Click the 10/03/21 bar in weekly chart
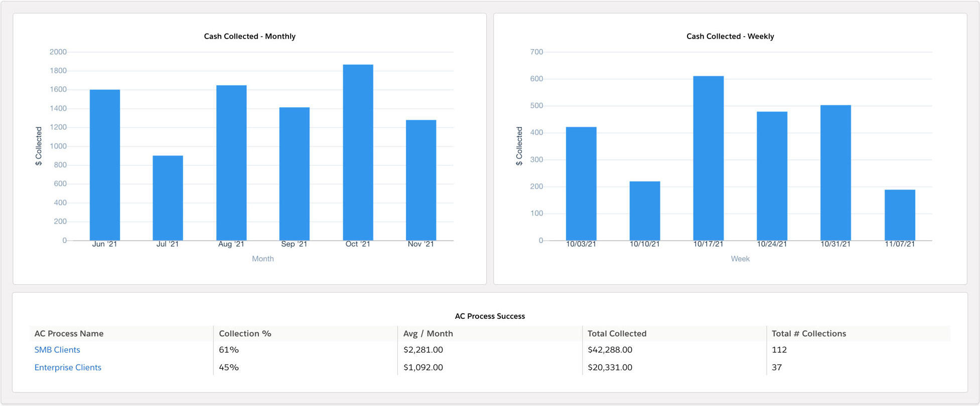The image size is (980, 406). pos(581,184)
